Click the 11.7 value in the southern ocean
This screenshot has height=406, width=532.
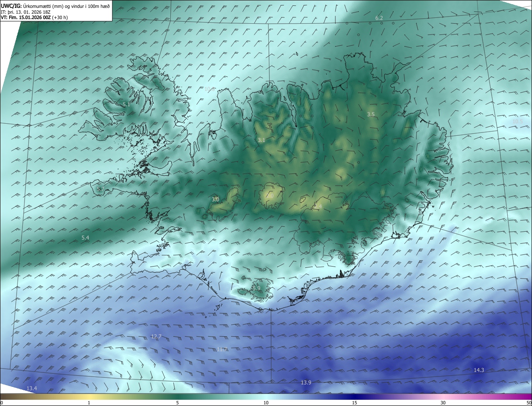point(222,350)
